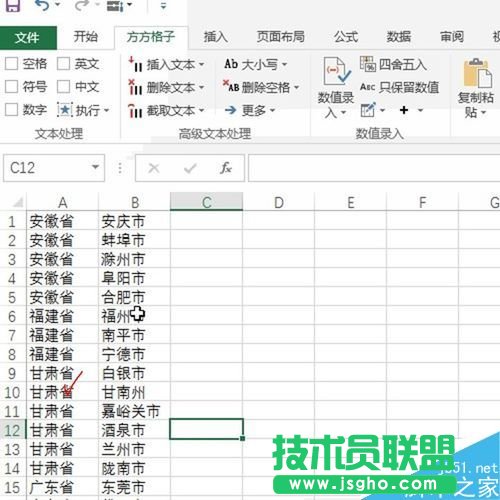Expand the 删除文本 dropdown arrow
The height and width of the screenshot is (500, 500).
coord(202,88)
